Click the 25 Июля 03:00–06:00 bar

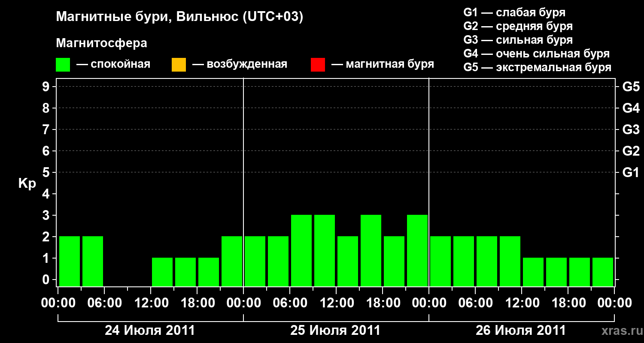[278, 261]
